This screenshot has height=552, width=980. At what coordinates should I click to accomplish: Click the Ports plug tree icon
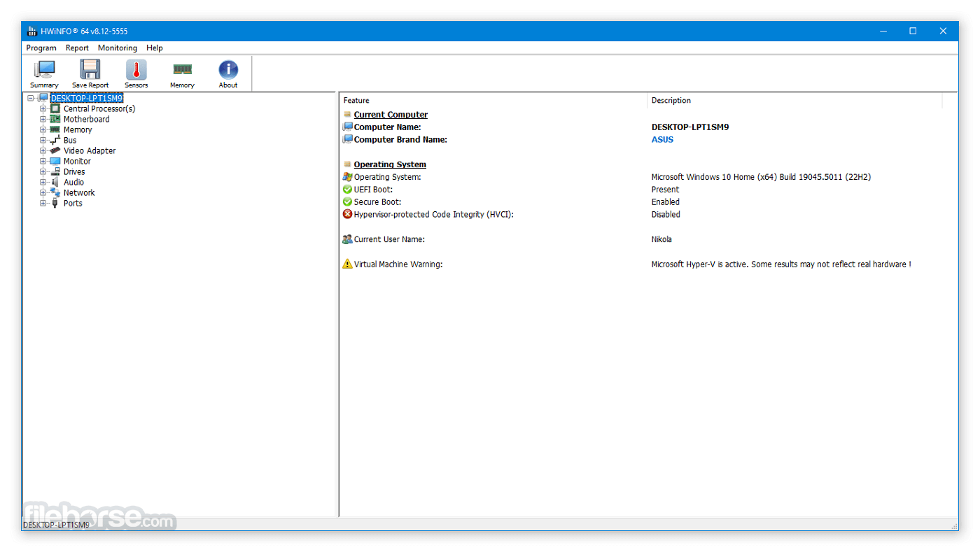tap(55, 203)
